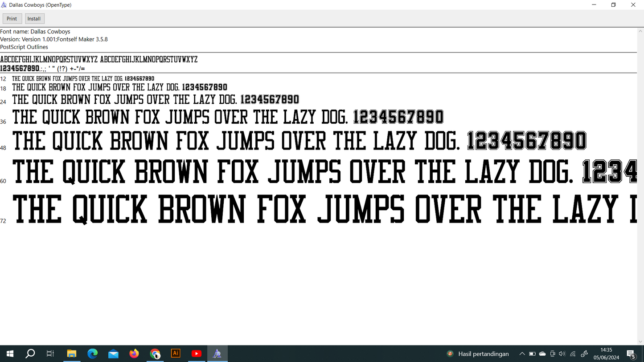Screen dimensions: 644x362
Task: Open Microsoft Edge from the taskbar
Action: coord(92,354)
